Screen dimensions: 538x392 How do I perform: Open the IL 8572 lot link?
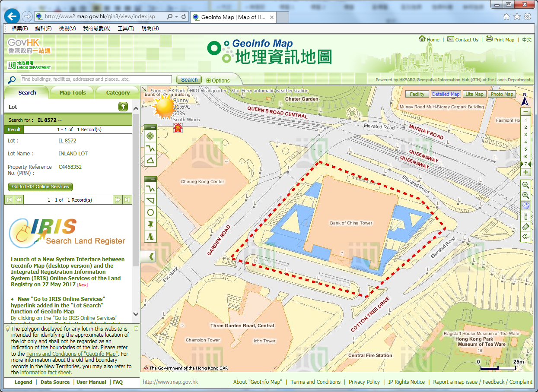pyautogui.click(x=67, y=140)
